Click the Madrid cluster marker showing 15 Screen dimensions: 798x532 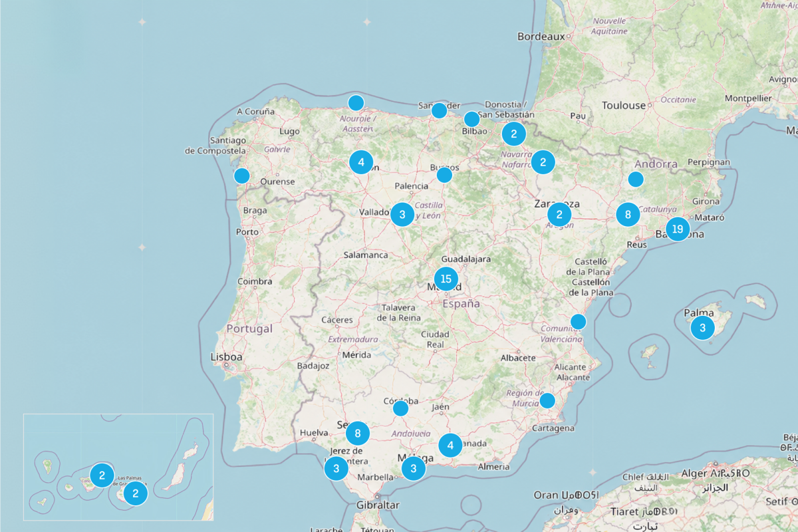coord(446,279)
